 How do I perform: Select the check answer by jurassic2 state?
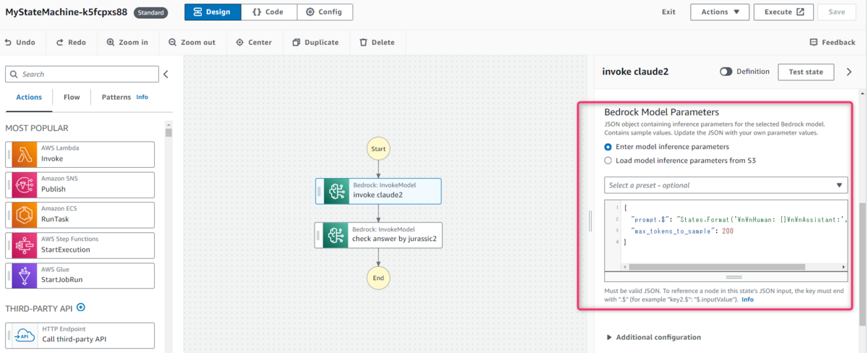(x=378, y=235)
